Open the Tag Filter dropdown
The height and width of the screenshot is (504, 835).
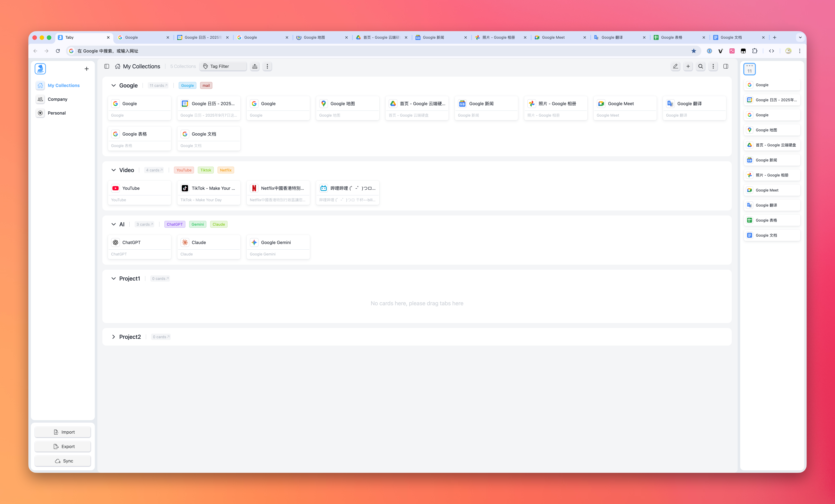pos(223,66)
